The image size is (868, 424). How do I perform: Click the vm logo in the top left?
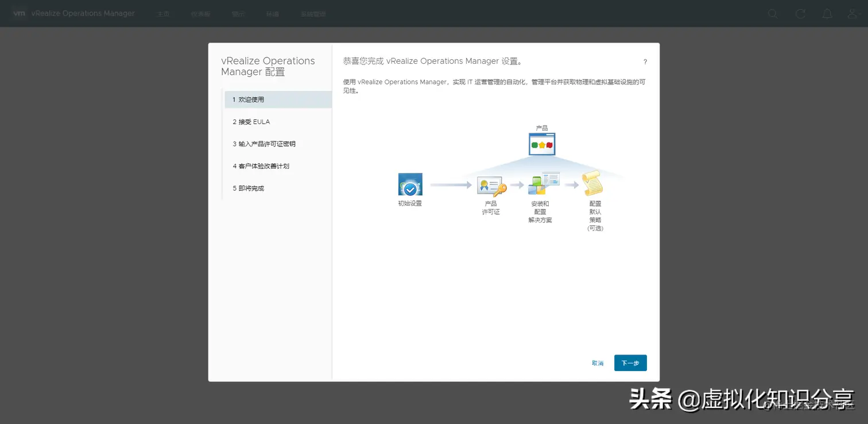pyautogui.click(x=19, y=13)
